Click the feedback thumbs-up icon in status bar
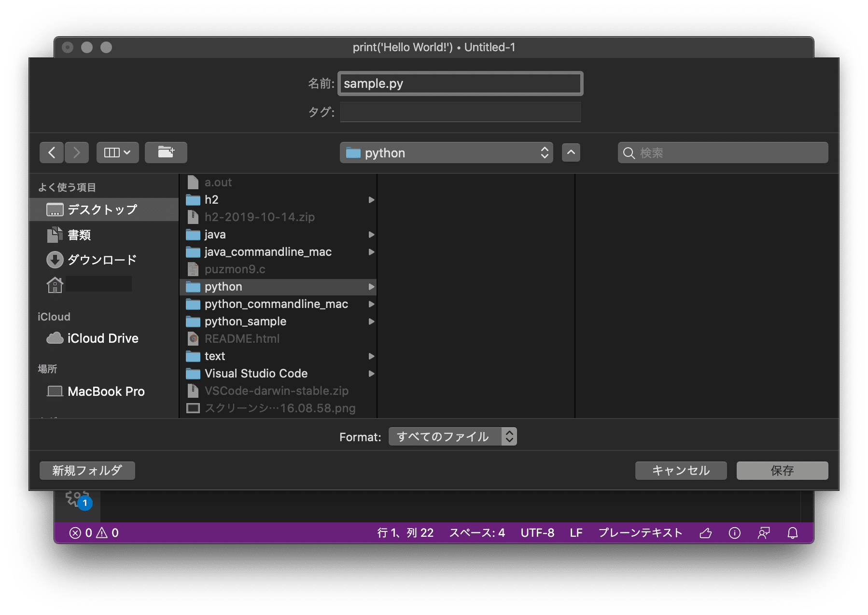This screenshot has width=868, height=615. tap(705, 533)
